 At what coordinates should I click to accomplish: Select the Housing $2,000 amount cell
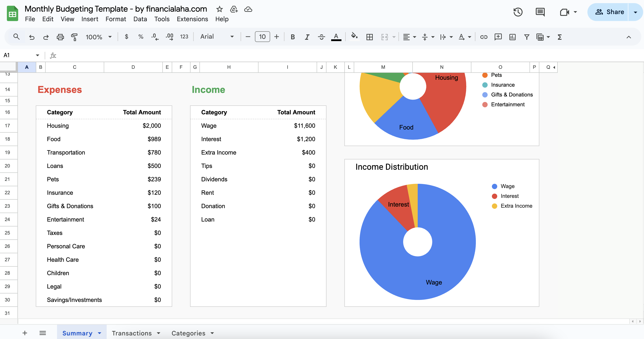(133, 126)
